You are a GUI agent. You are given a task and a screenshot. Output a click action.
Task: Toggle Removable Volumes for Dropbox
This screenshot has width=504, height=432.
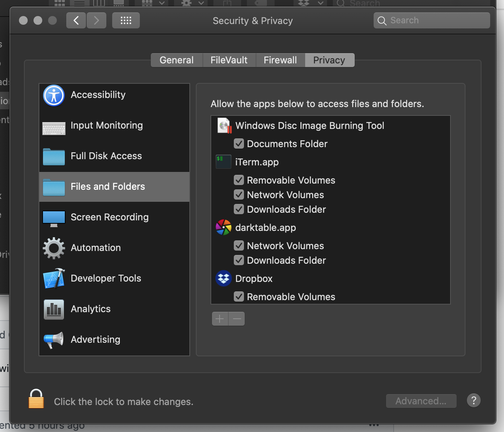click(239, 296)
